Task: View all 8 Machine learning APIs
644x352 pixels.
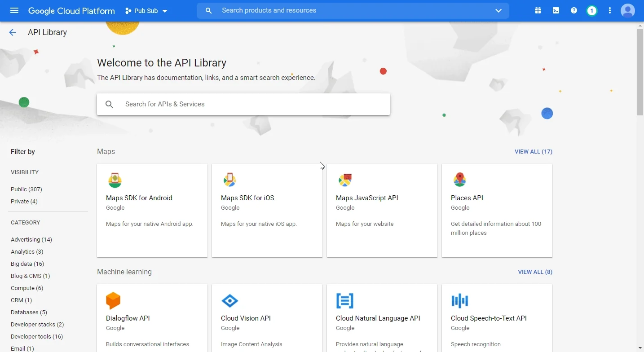Action: tap(535, 272)
